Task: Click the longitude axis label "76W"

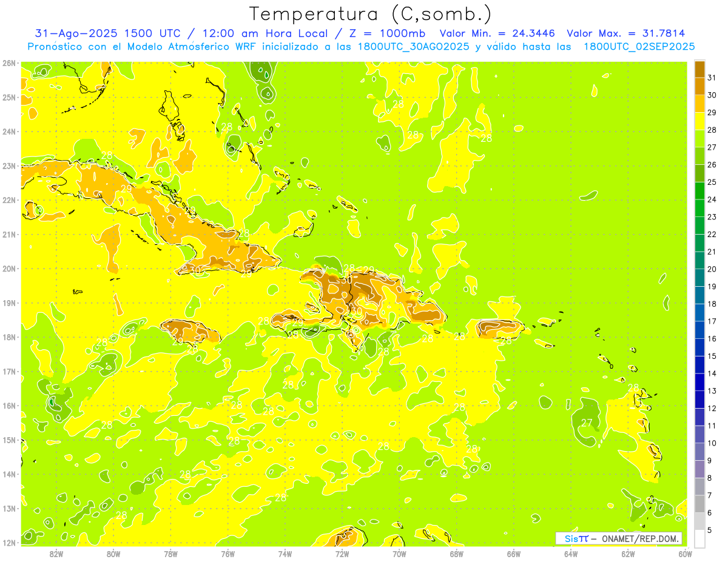Action: (x=227, y=554)
